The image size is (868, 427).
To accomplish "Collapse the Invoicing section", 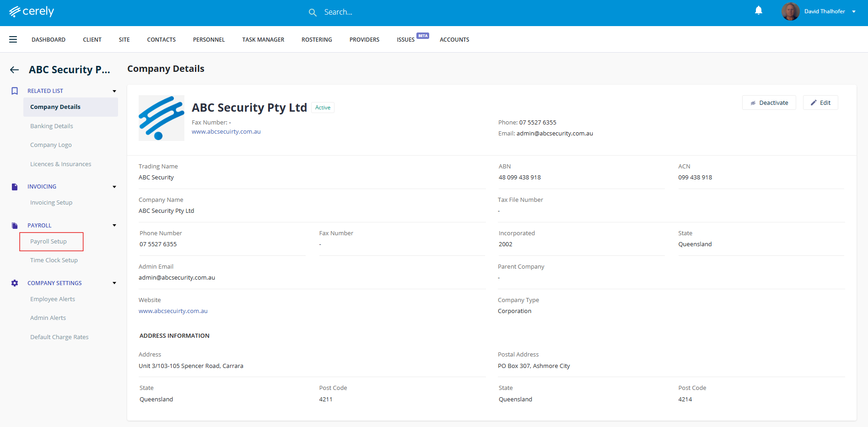I will tap(114, 187).
